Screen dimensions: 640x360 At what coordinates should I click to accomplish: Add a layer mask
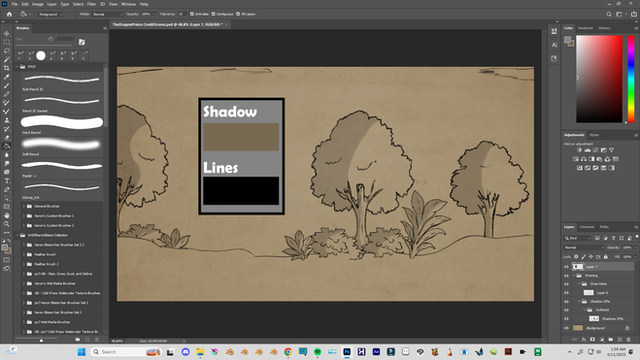tap(593, 339)
